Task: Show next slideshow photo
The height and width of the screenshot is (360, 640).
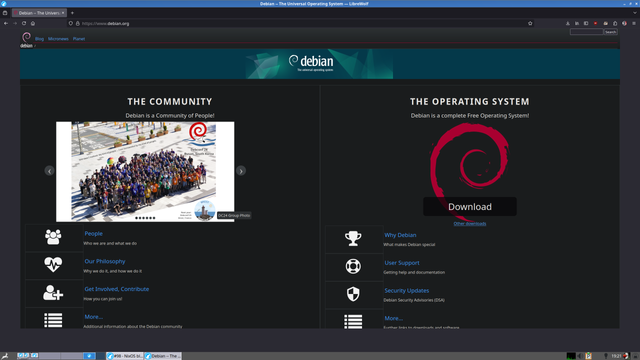Action: pos(241,171)
